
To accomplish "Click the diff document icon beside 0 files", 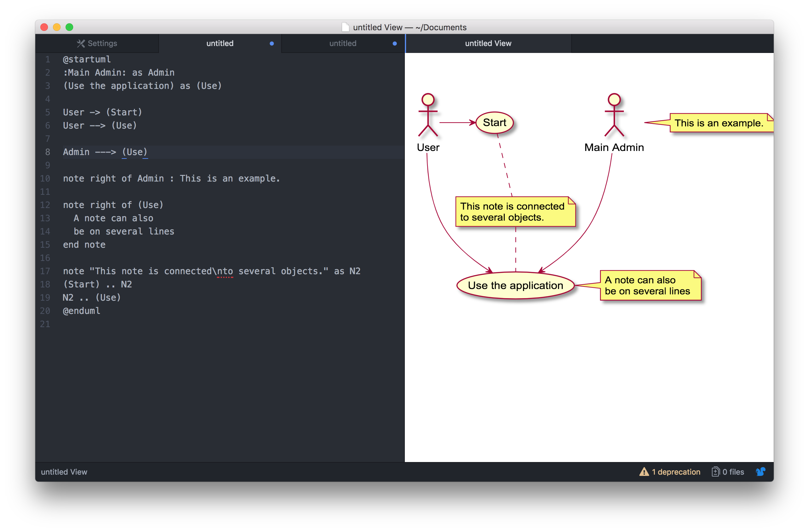I will tap(716, 472).
